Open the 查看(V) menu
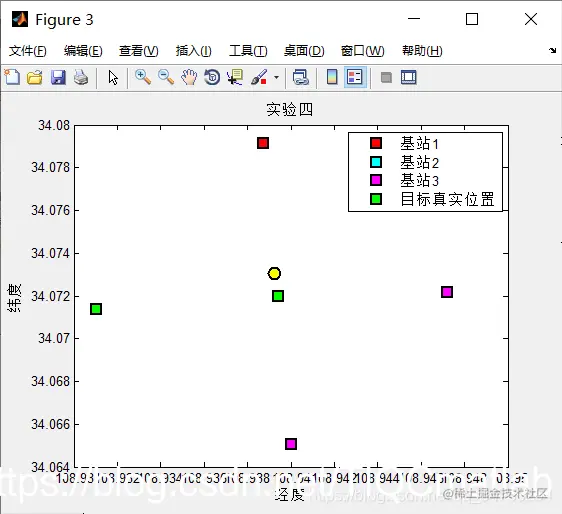 click(x=139, y=51)
